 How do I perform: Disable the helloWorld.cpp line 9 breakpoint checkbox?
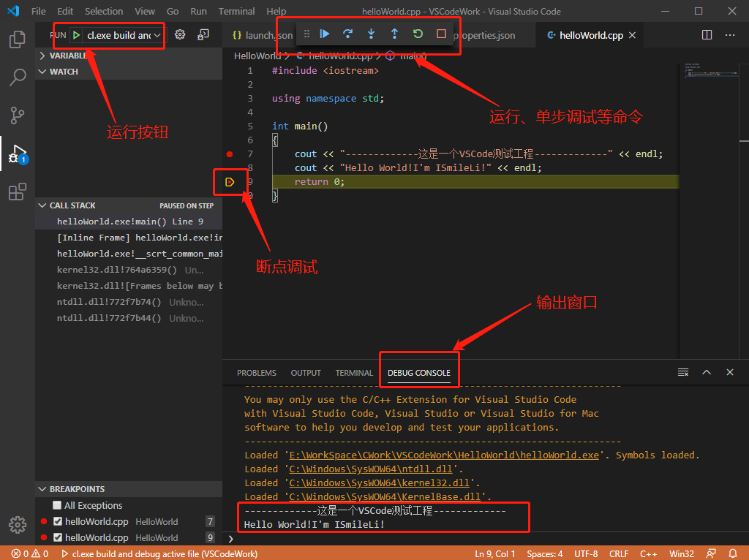pyautogui.click(x=58, y=537)
